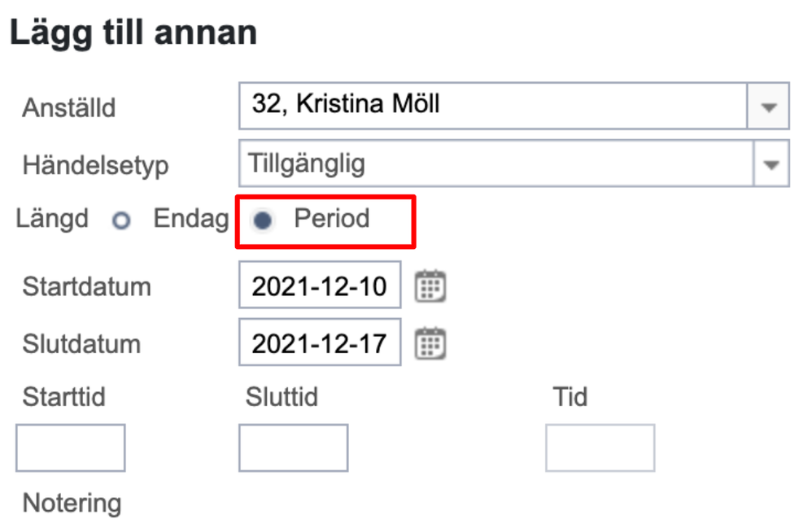
Task: Open the combo box showing Tillgänglig
Action: [513, 164]
